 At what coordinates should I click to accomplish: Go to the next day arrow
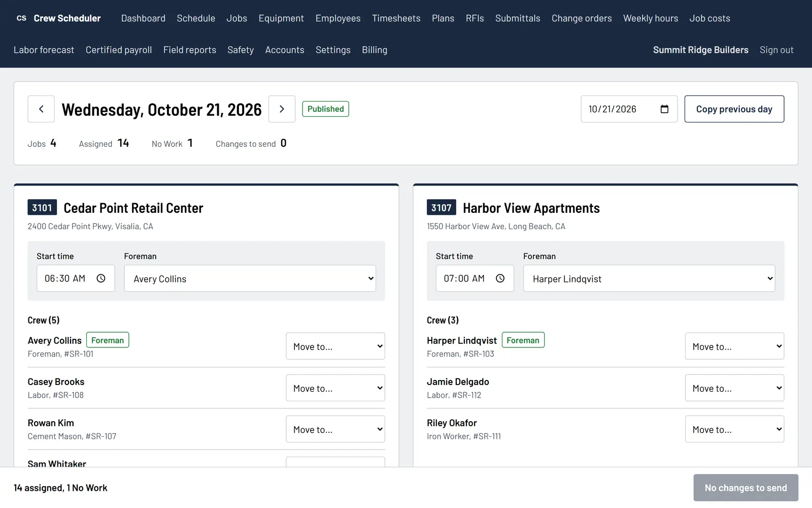pos(282,109)
